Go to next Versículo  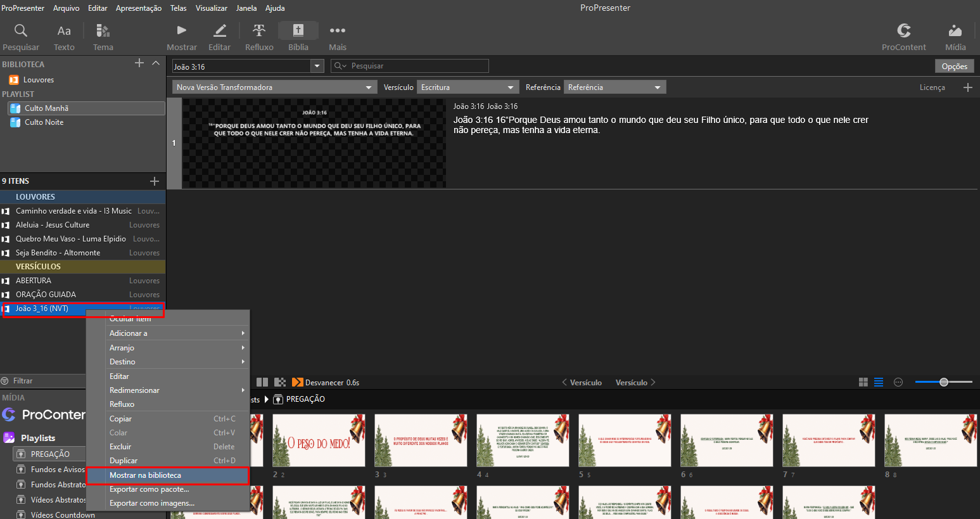635,382
